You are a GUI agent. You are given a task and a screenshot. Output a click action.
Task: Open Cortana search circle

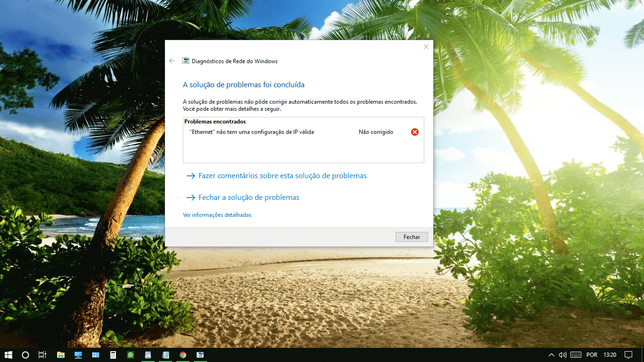tap(25, 355)
